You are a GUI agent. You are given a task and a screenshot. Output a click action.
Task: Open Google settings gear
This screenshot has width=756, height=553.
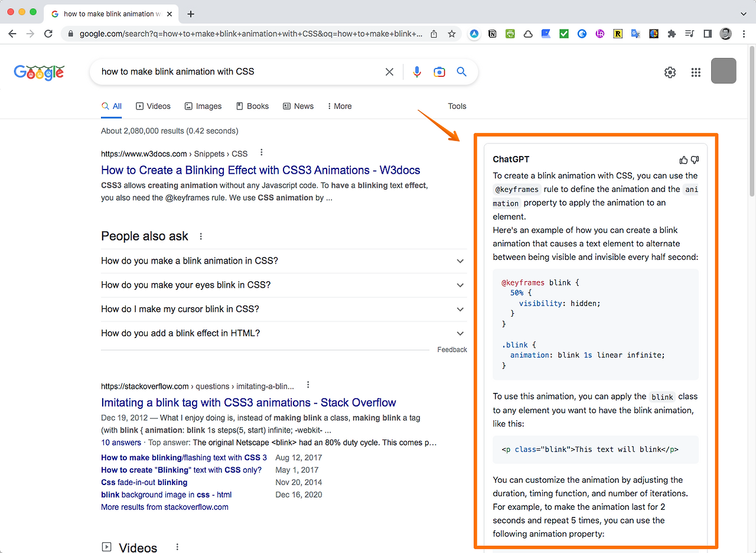[x=670, y=72]
